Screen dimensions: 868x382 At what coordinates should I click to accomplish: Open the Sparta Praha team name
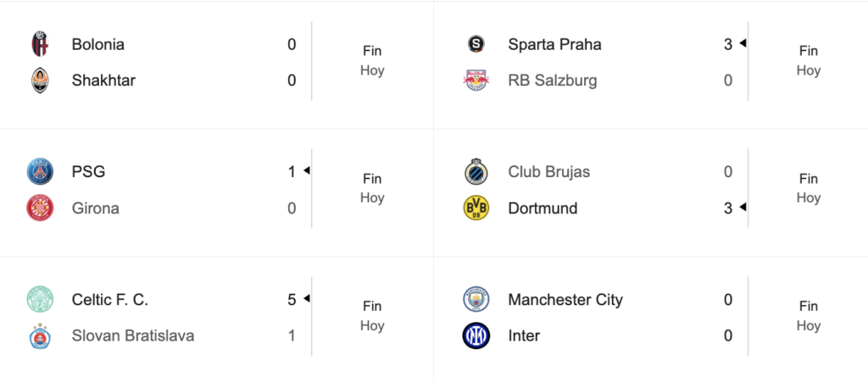point(554,44)
